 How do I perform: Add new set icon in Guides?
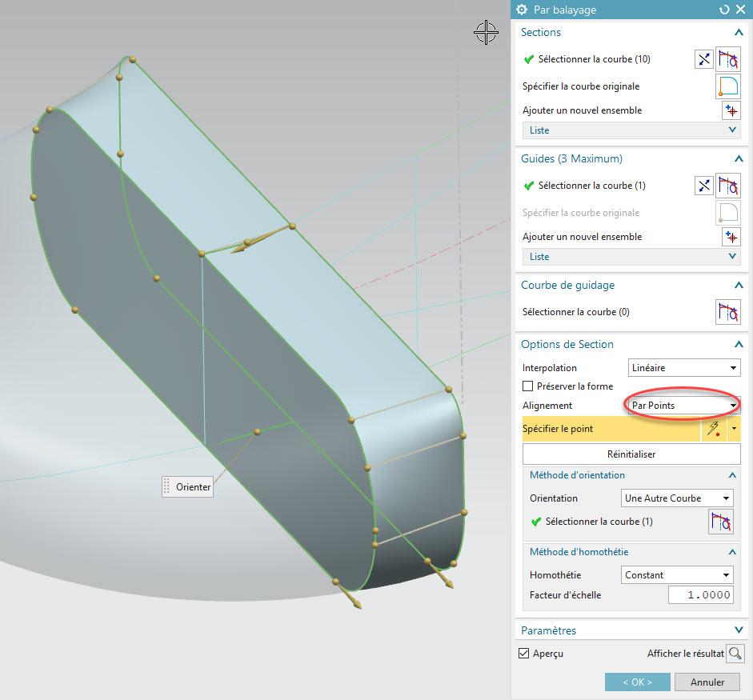point(731,237)
